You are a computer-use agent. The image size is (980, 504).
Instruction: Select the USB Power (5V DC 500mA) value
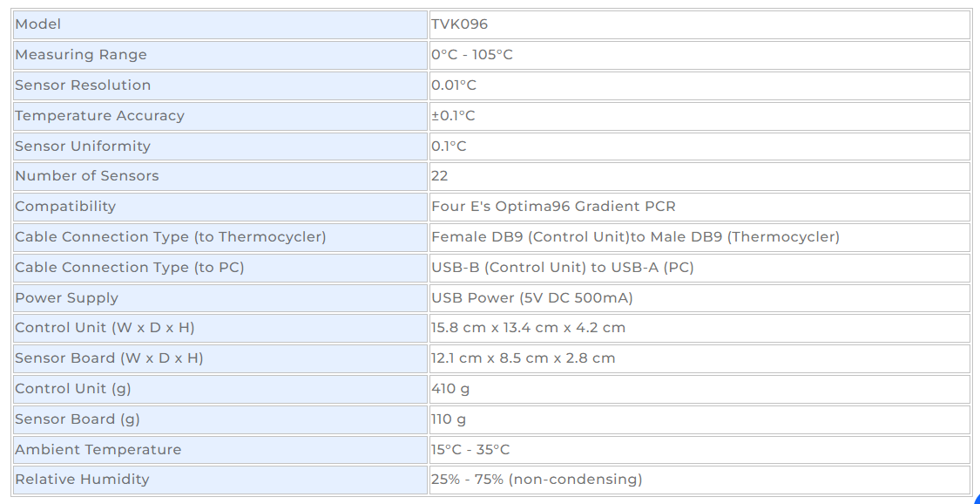pos(532,297)
